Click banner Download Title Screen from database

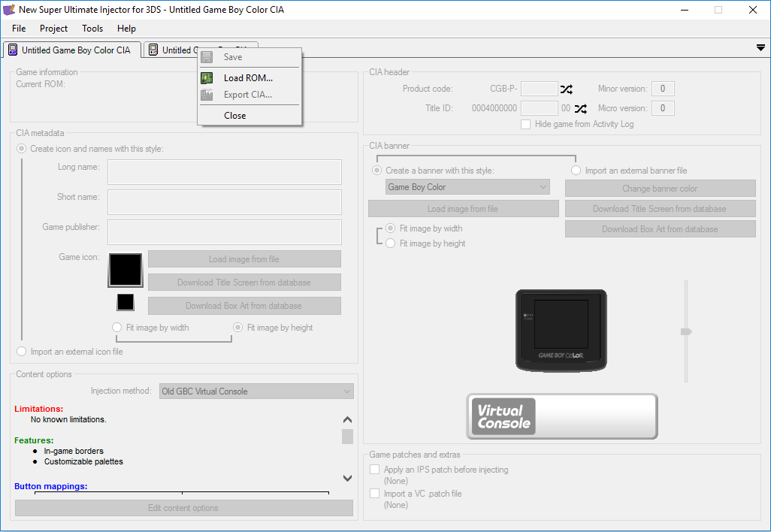(x=661, y=209)
